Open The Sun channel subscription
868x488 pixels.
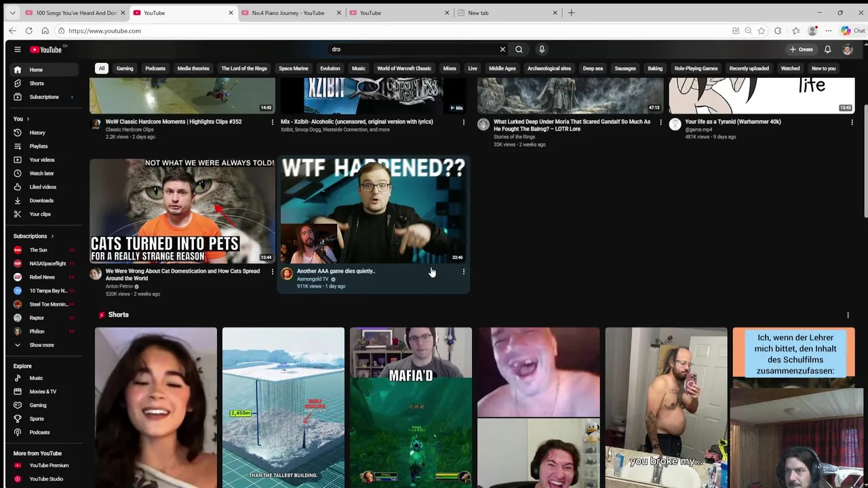43,250
